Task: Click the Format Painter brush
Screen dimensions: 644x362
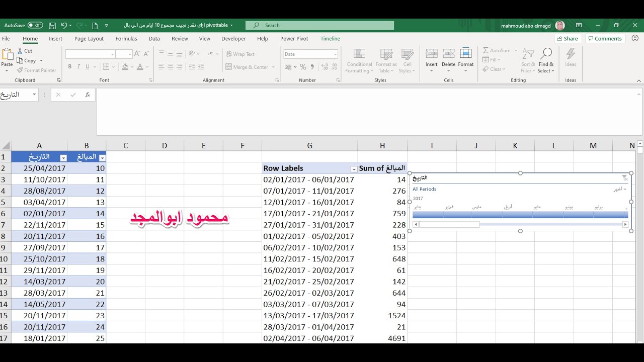Action: 20,70
